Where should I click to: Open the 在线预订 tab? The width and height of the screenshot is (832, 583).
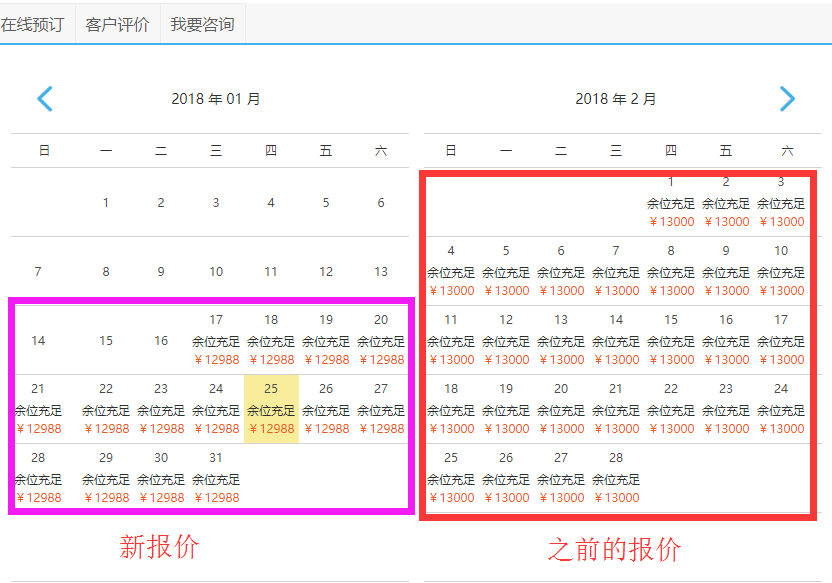click(x=33, y=25)
